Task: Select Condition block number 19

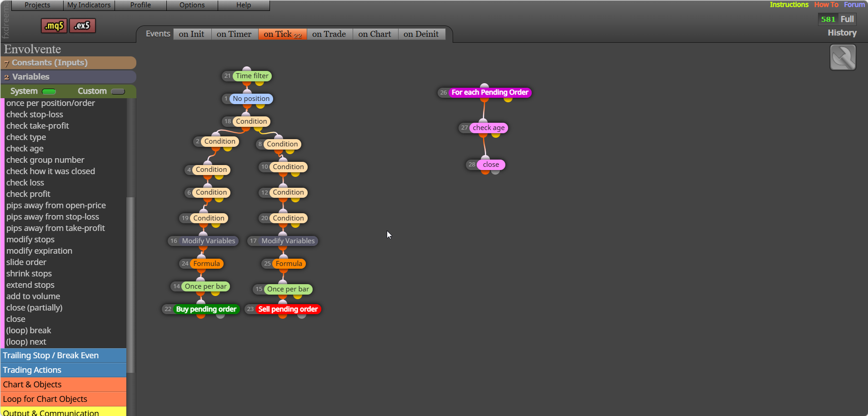Action: pyautogui.click(x=209, y=218)
